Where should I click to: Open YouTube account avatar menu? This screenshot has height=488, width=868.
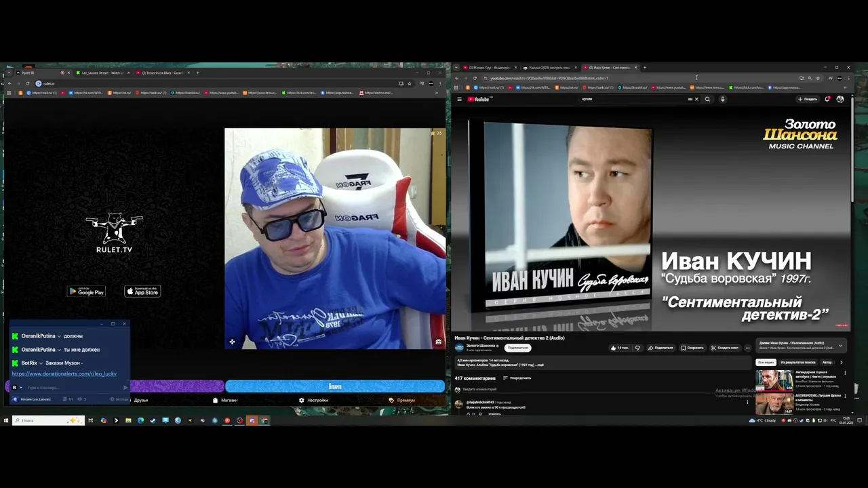coord(840,99)
